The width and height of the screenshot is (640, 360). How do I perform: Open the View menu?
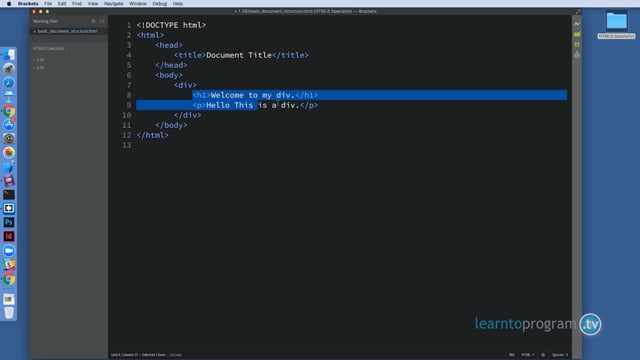tap(93, 4)
